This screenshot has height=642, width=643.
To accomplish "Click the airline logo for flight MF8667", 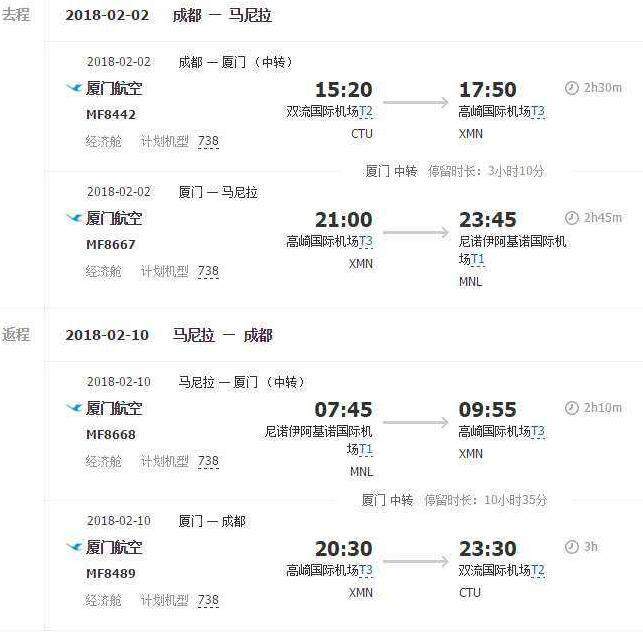I will click(73, 218).
